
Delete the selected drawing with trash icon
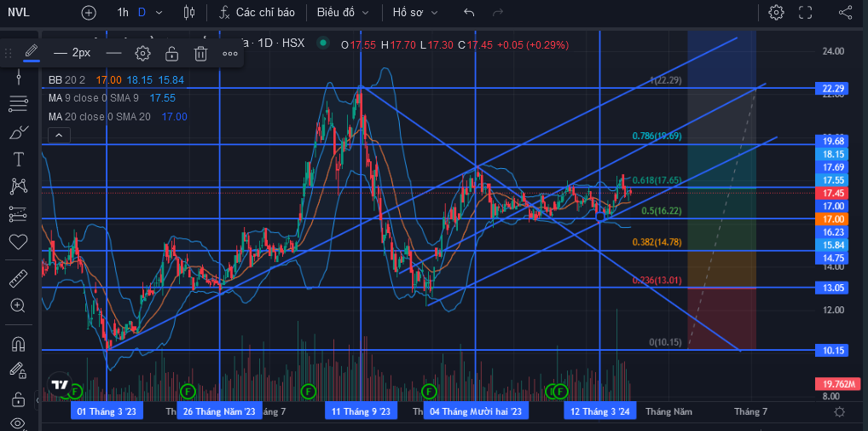(200, 53)
